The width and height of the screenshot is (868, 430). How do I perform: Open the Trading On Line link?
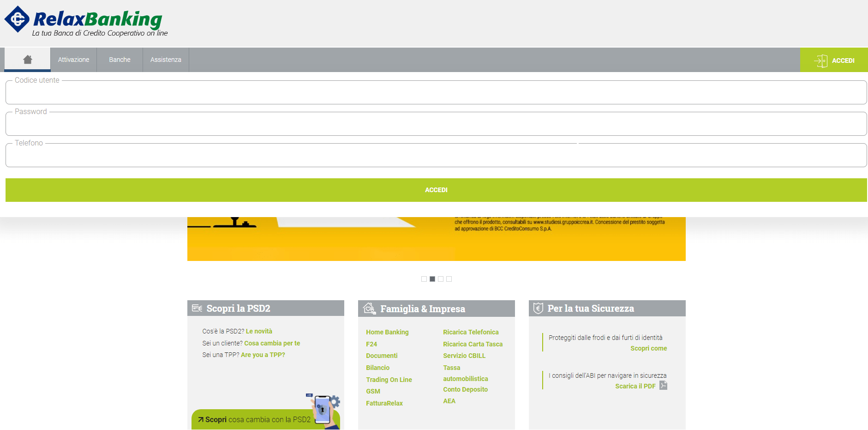coord(389,380)
